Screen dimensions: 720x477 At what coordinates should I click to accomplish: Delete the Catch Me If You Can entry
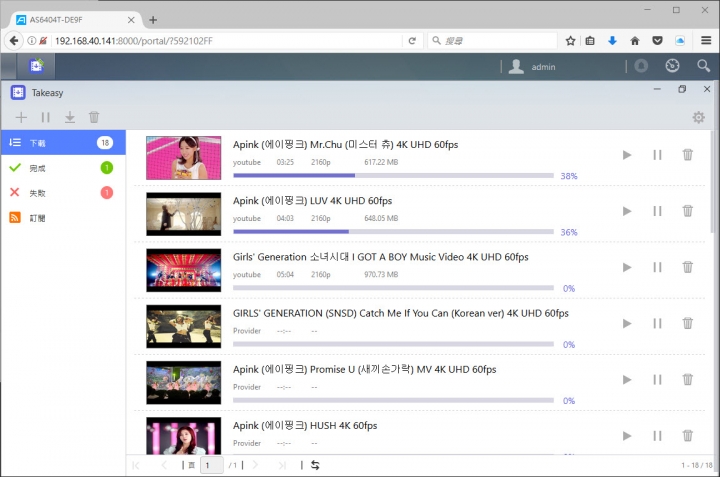coord(687,323)
